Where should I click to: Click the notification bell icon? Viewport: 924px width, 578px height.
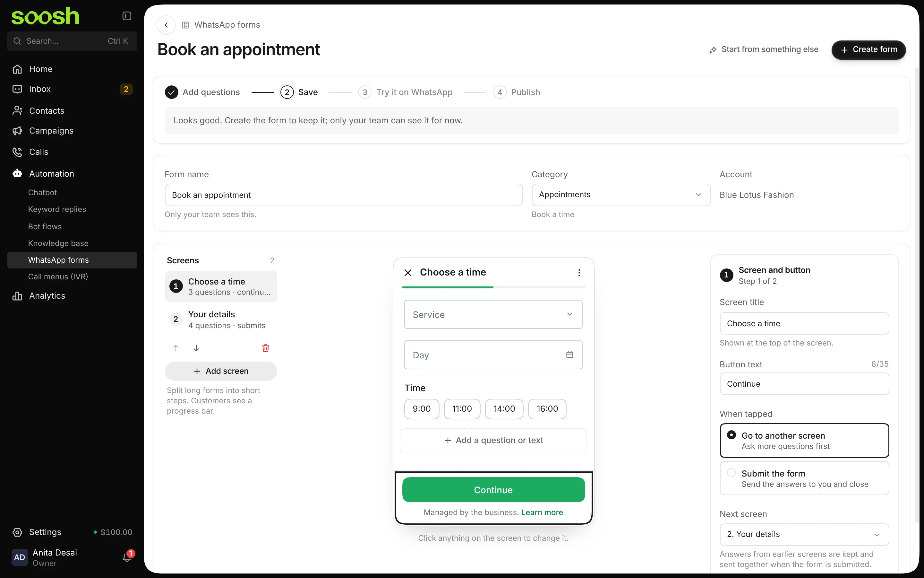127,557
